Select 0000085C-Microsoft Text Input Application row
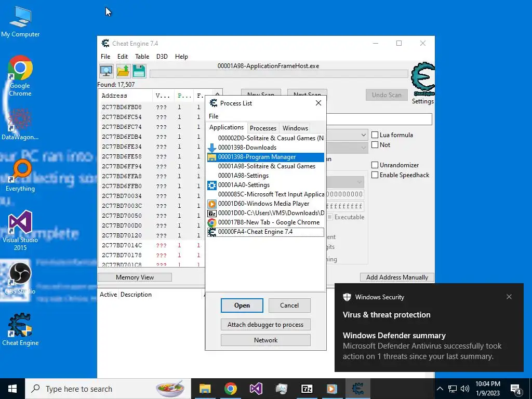 pyautogui.click(x=265, y=194)
